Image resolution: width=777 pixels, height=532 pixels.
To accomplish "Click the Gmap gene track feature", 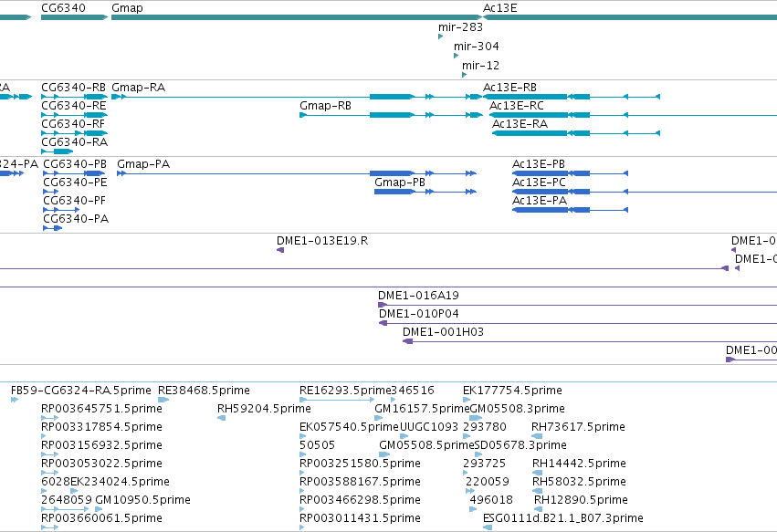I will [x=297, y=17].
